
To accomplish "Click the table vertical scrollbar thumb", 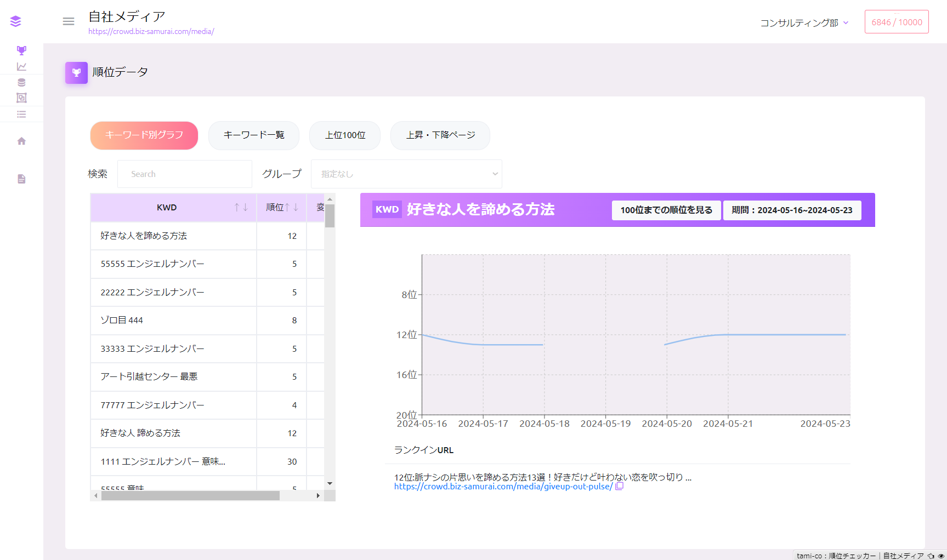I will point(330,215).
